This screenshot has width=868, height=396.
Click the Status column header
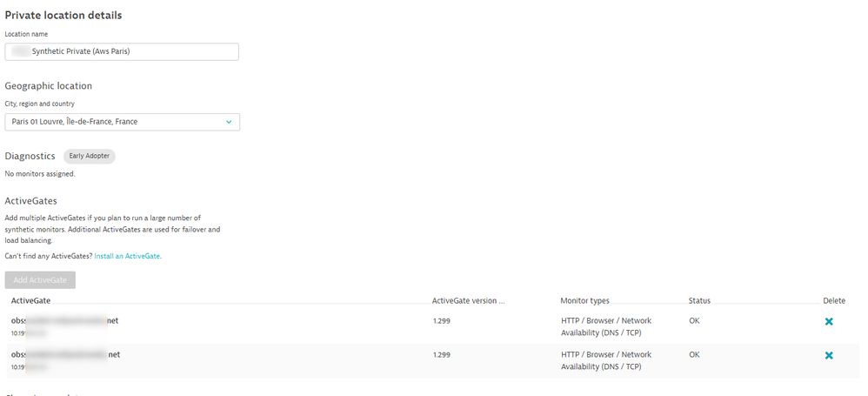699,301
